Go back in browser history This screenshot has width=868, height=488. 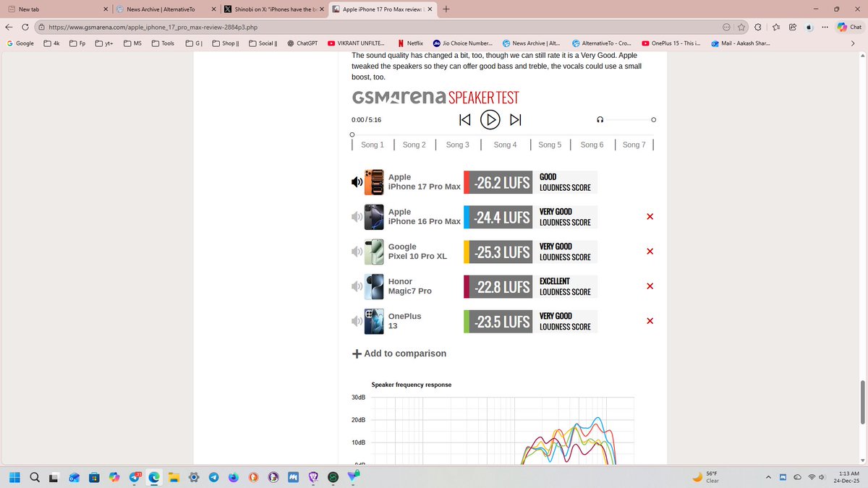9,27
